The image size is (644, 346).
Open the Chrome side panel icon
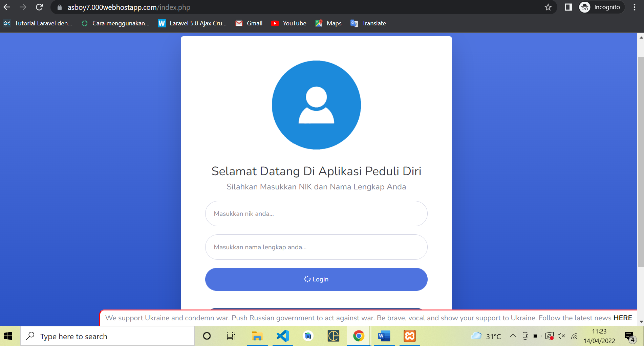tap(568, 7)
